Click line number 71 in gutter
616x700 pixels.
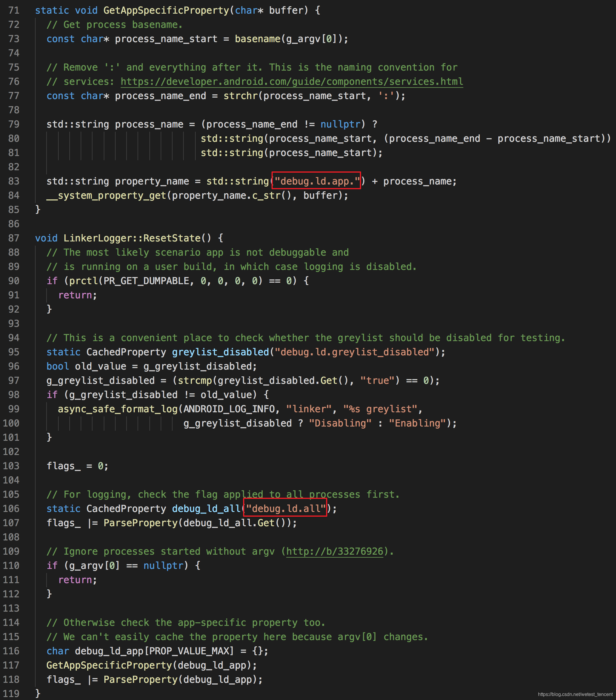tap(14, 10)
